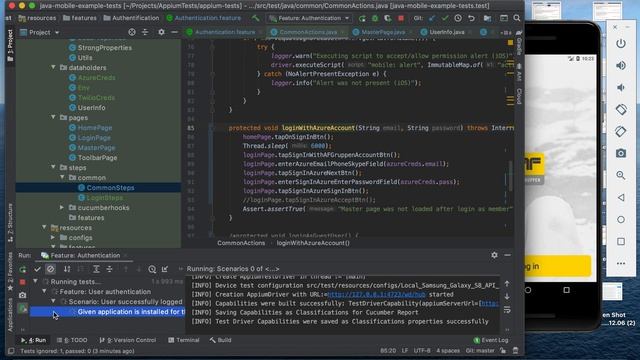Viewport: 640px width, 360px height.
Task: Select CommonSteps in project tree
Action: click(110, 188)
